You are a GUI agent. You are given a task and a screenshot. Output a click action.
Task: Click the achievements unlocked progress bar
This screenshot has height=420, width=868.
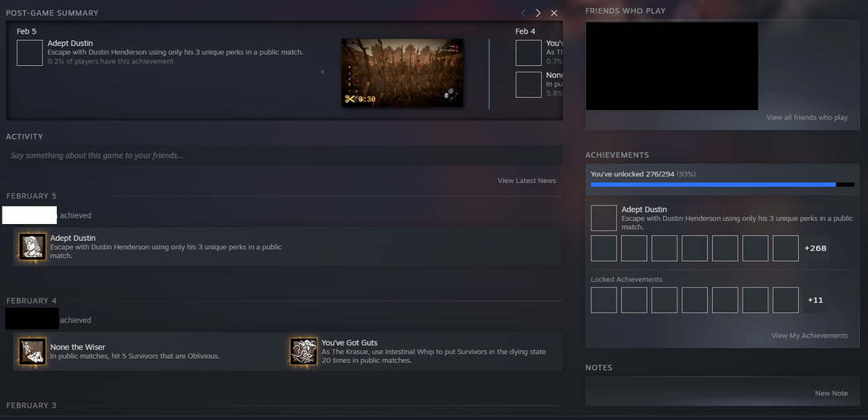tap(721, 185)
